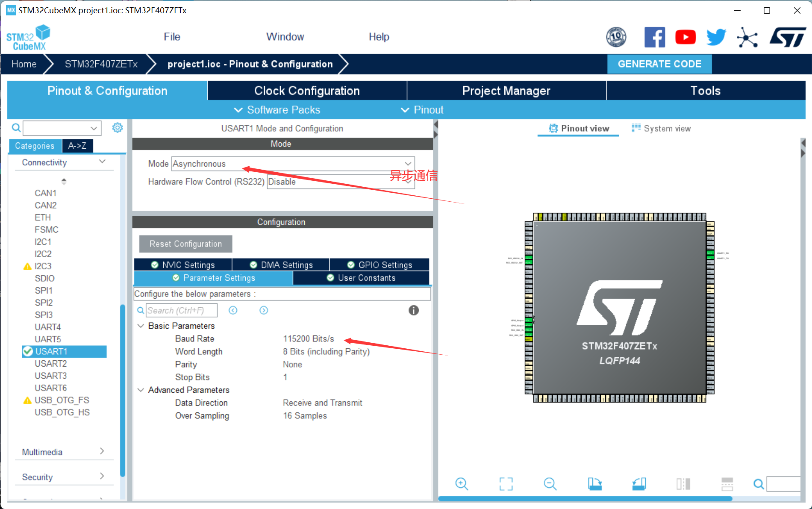
Task: Click the peripheral search magnifier icon
Action: [16, 127]
